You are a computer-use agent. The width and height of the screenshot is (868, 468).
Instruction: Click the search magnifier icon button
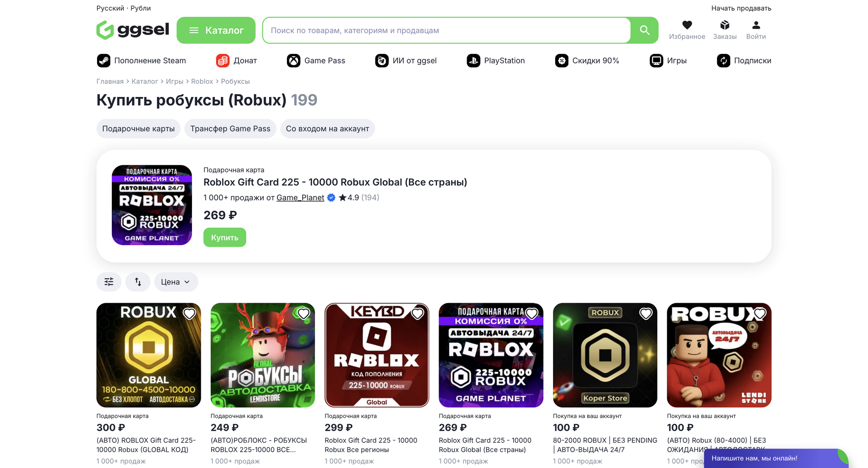644,30
